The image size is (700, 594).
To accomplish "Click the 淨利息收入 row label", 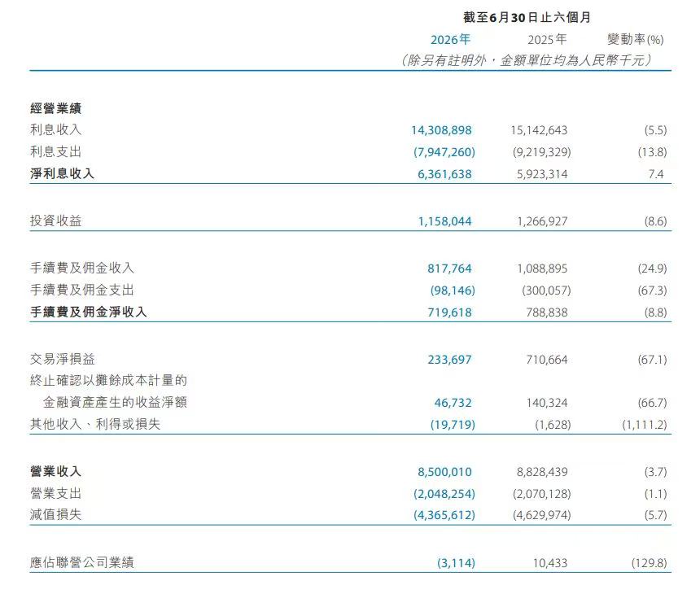I will coord(62,173).
